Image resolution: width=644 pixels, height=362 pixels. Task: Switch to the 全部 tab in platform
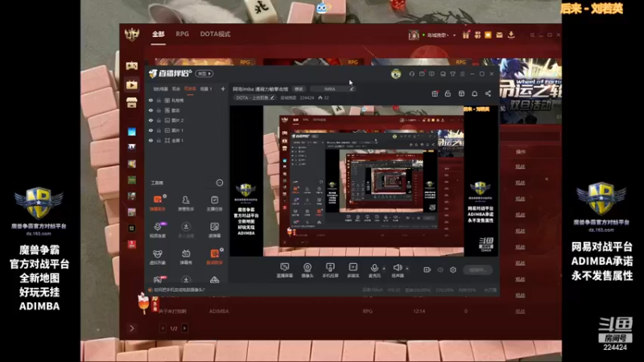coord(158,34)
